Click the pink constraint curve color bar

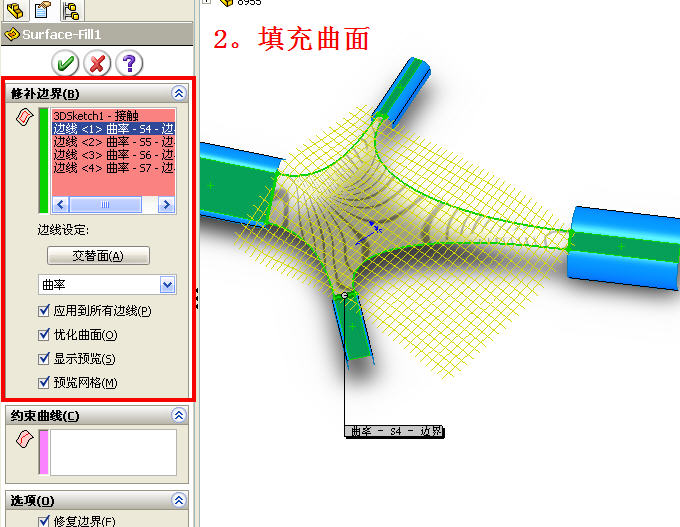click(x=43, y=452)
